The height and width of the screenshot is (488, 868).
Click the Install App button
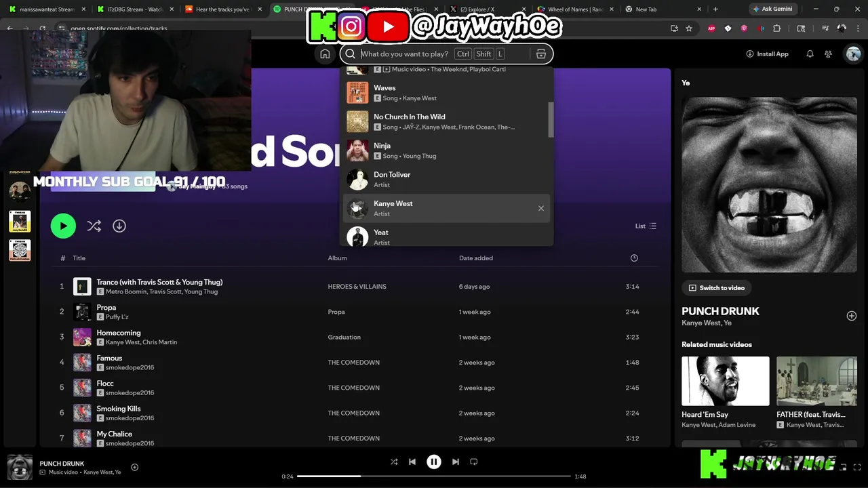point(767,54)
